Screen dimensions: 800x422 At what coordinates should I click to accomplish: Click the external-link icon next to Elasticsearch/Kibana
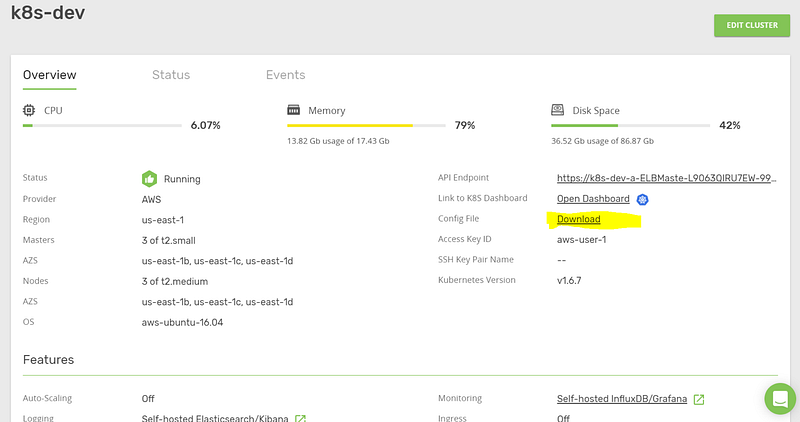click(300, 418)
